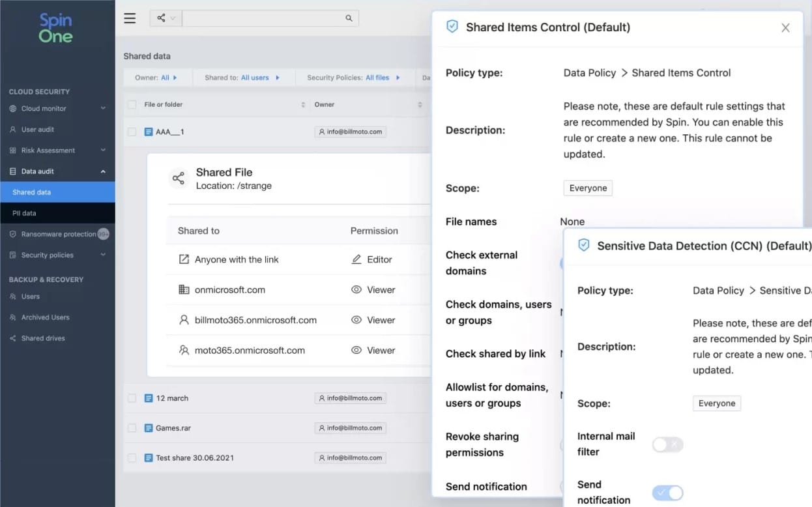Collapse the Data audit chevron

103,171
